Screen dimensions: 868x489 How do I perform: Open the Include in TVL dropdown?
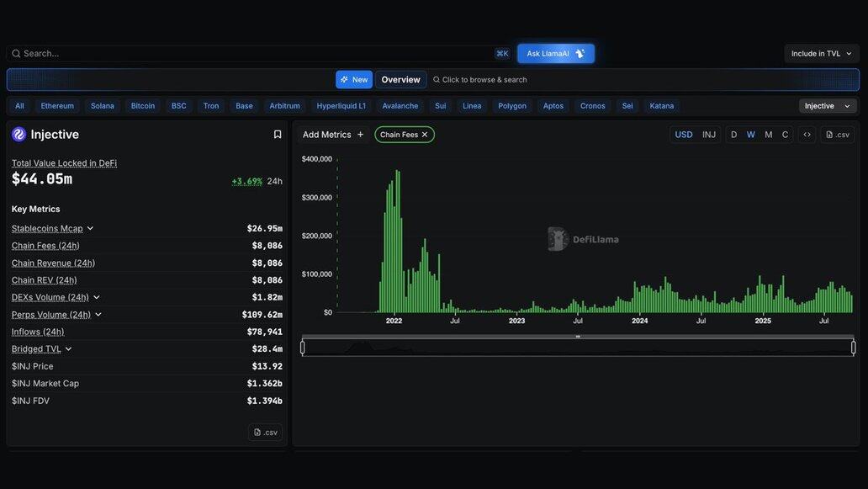click(x=822, y=54)
